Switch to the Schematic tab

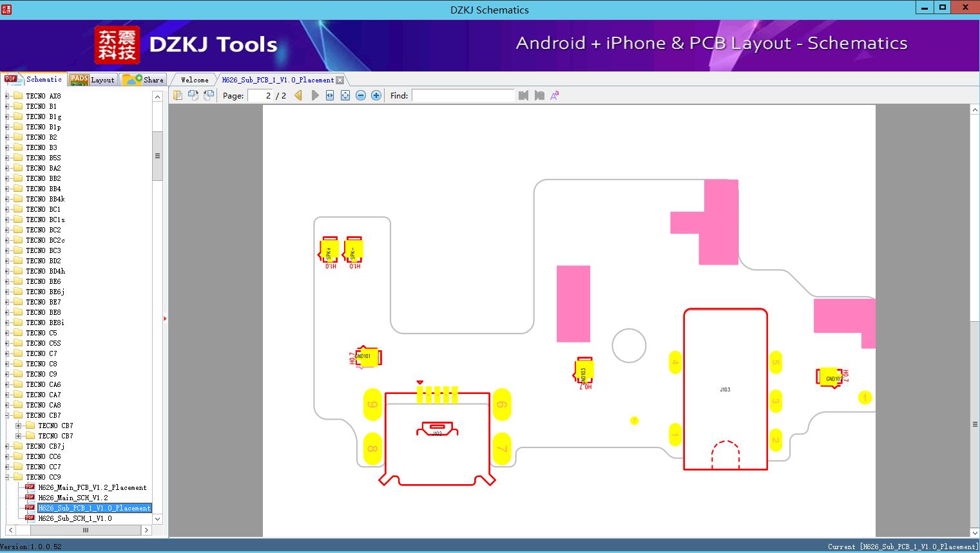(x=34, y=79)
